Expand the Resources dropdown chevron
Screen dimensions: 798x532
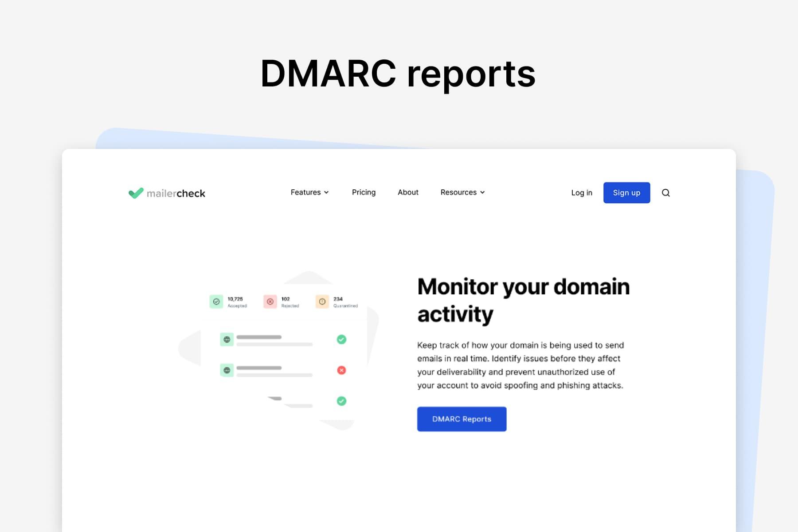pyautogui.click(x=482, y=192)
